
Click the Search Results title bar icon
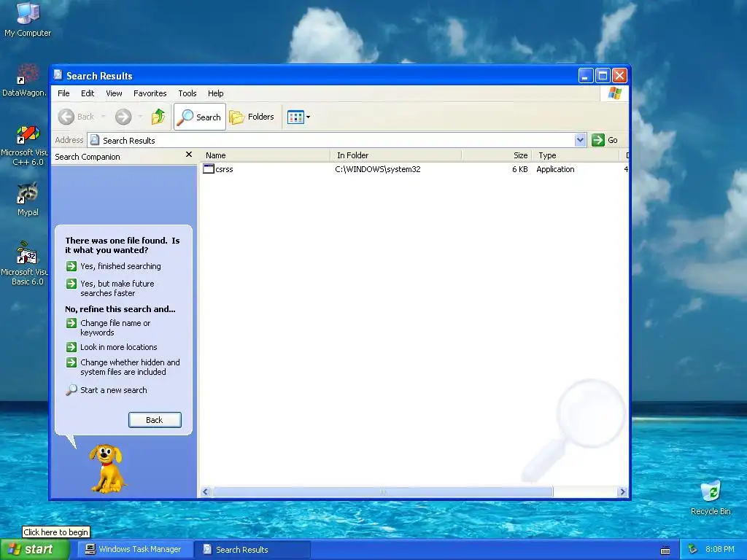[x=58, y=75]
